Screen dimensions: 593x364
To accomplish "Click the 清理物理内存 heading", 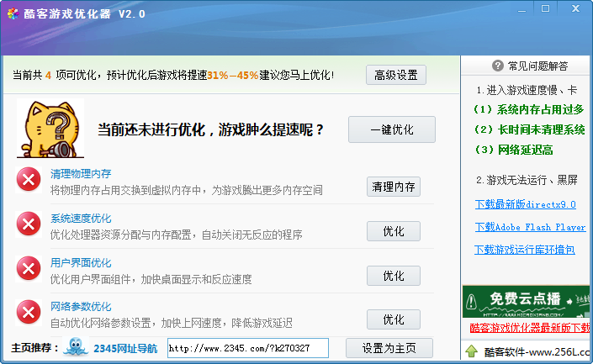I will pyautogui.click(x=81, y=173).
